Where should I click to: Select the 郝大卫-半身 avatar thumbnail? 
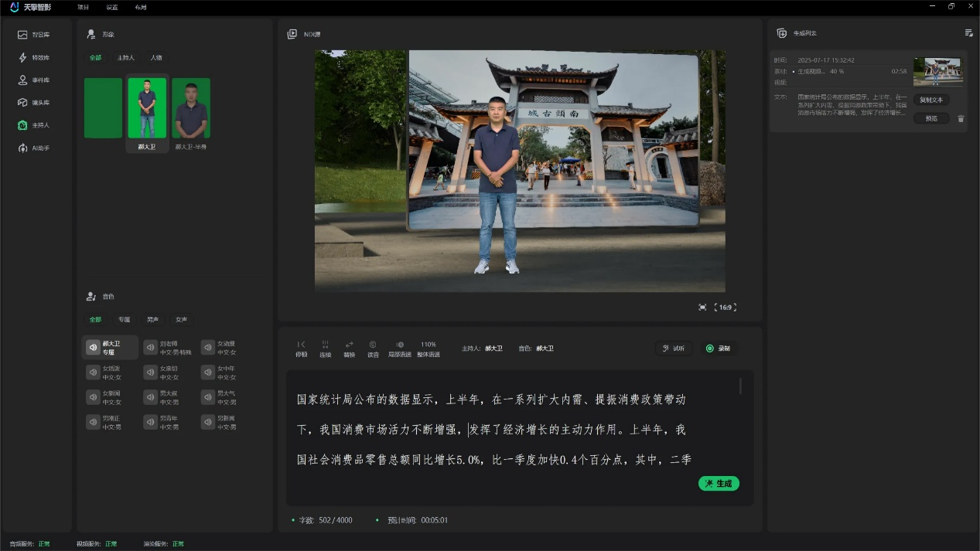pyautogui.click(x=190, y=108)
